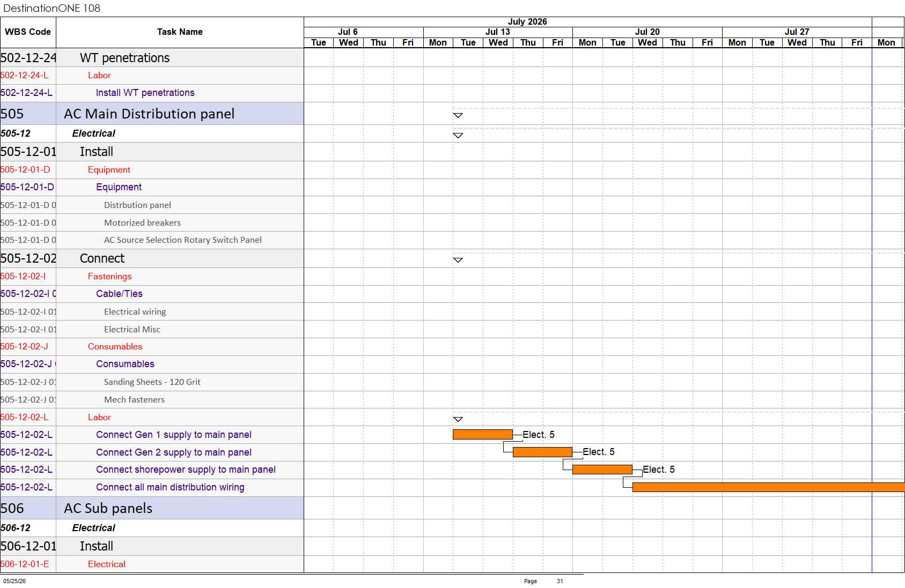
Task: Click the summary marker on 505-12 Electrical row
Action: click(x=458, y=135)
